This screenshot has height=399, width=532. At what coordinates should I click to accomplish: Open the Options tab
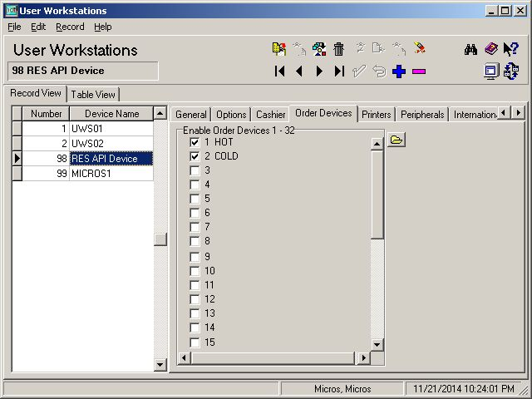pyautogui.click(x=231, y=115)
